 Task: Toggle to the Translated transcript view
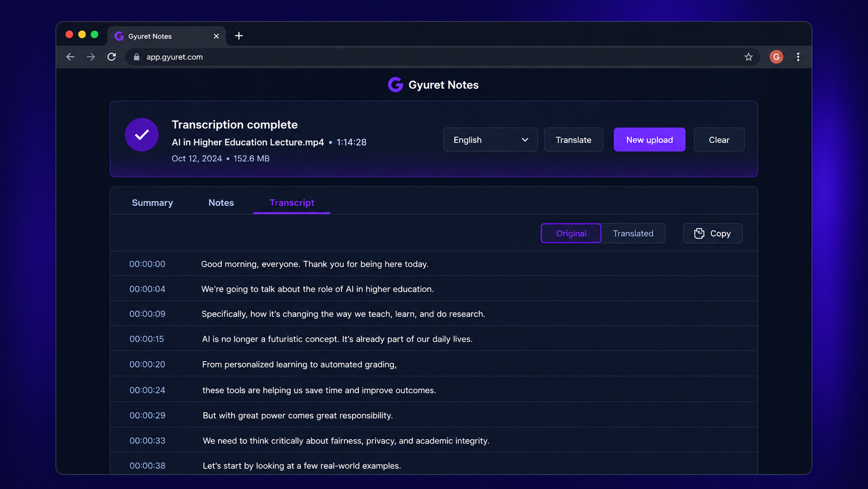coord(633,233)
